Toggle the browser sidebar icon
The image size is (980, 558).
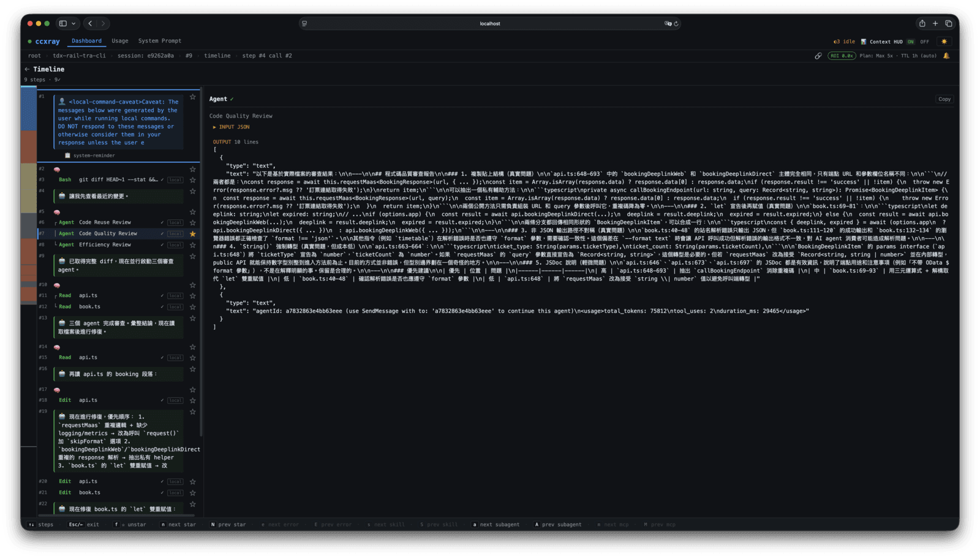(x=62, y=23)
